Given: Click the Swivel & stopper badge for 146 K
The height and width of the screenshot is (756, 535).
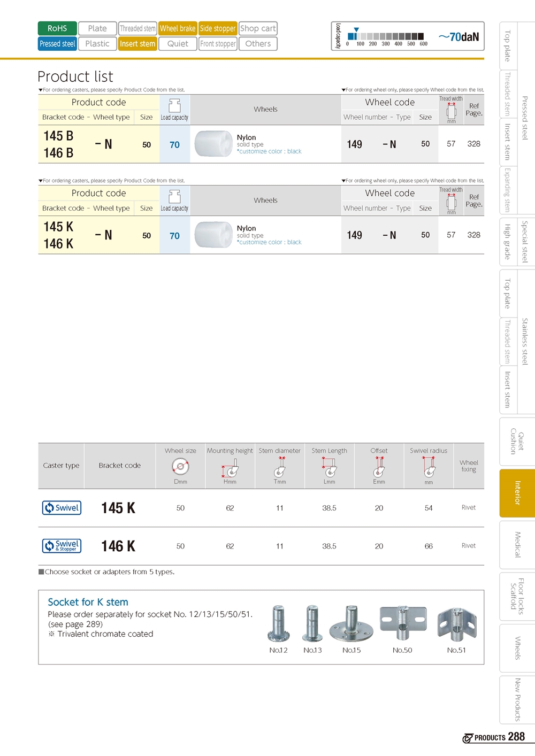Looking at the screenshot, I should pos(62,546).
